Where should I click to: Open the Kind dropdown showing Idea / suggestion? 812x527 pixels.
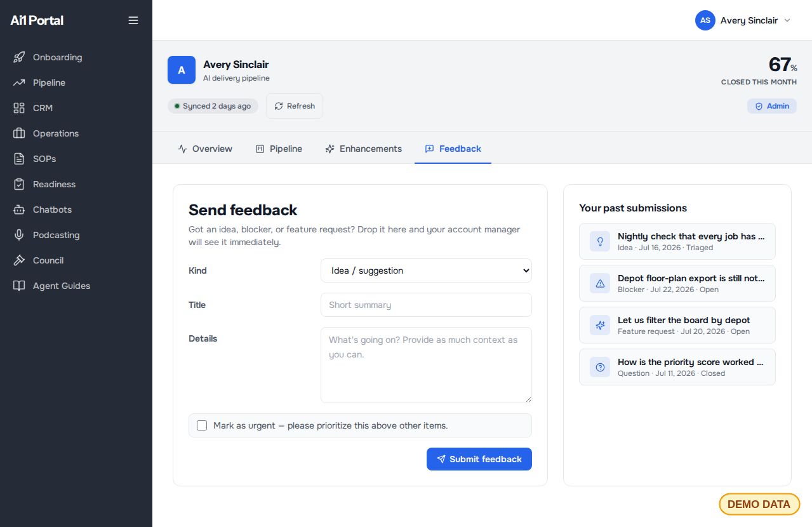tap(426, 270)
